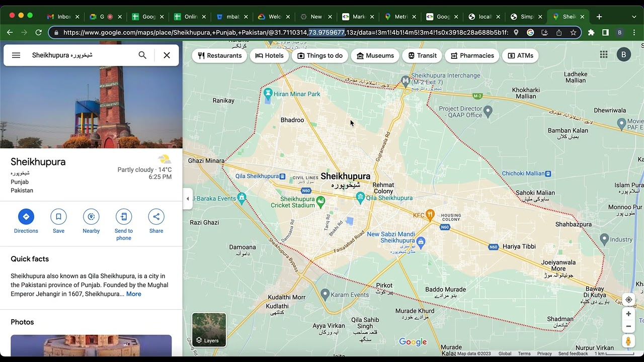
Task: Open Chrome three-dot menu
Action: click(x=634, y=32)
